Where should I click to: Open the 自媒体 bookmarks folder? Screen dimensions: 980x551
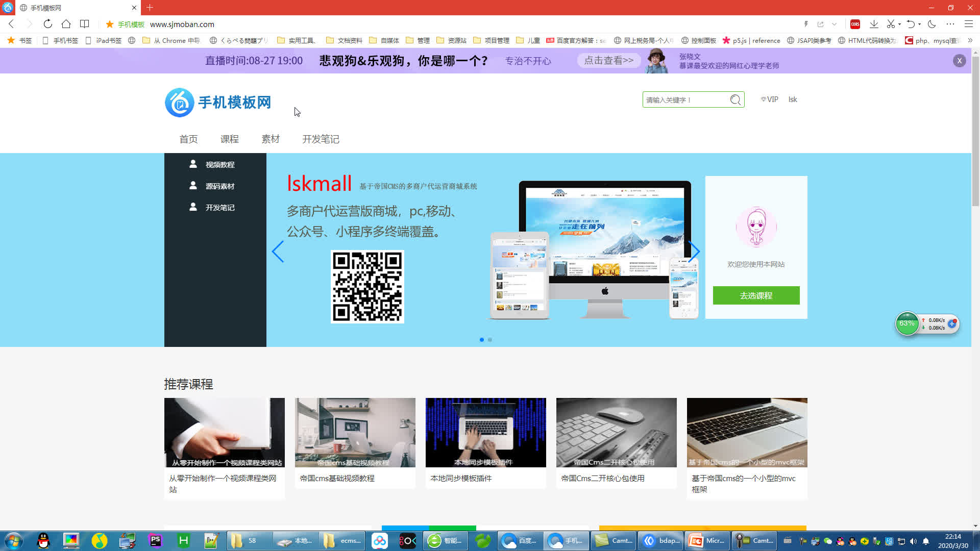coord(384,40)
